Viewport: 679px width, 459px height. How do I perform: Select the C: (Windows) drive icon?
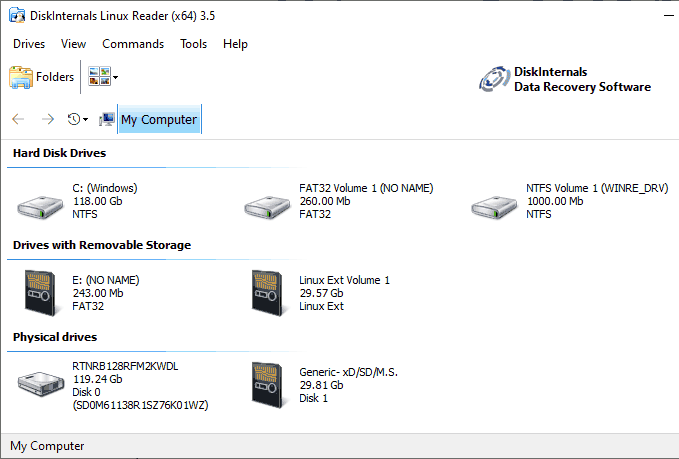(x=40, y=205)
